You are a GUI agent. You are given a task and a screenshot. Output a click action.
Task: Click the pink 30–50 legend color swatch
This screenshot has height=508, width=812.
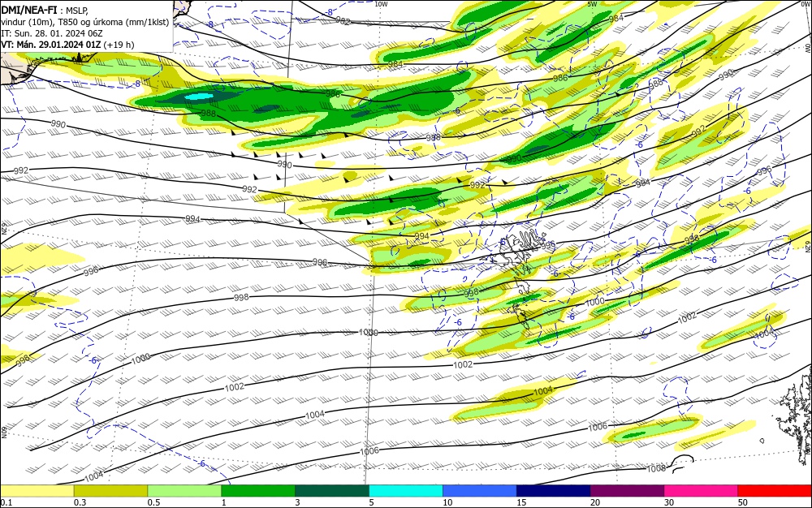tap(701, 491)
